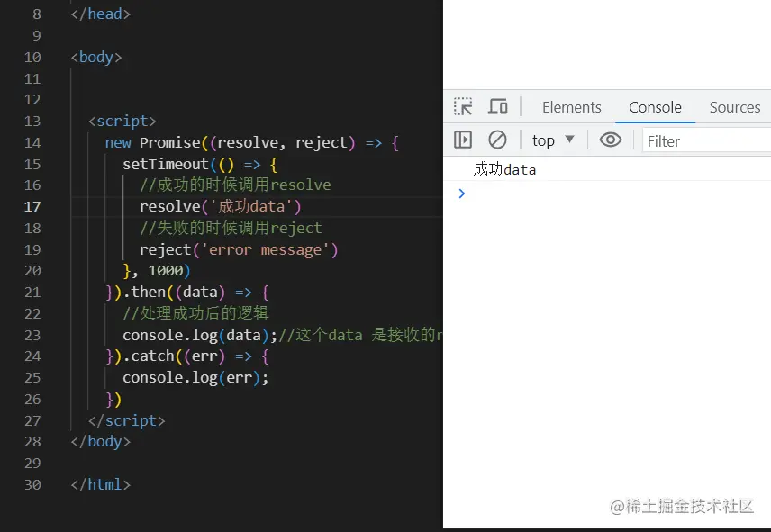The height and width of the screenshot is (532, 771).
Task: Click line number 30 in the gutter
Action: pyautogui.click(x=32, y=485)
